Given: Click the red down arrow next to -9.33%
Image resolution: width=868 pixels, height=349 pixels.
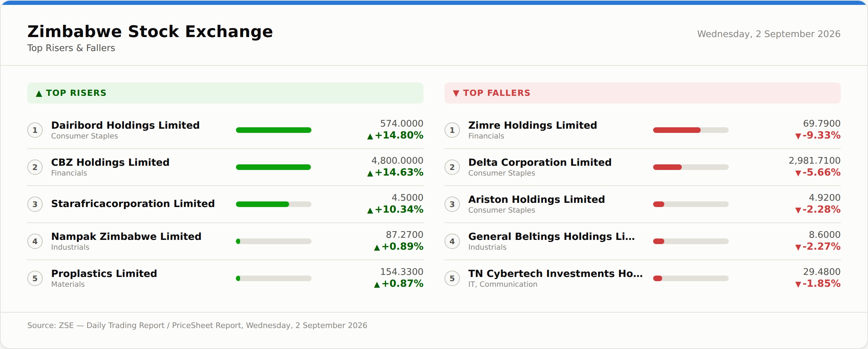Looking at the screenshot, I should tap(798, 136).
